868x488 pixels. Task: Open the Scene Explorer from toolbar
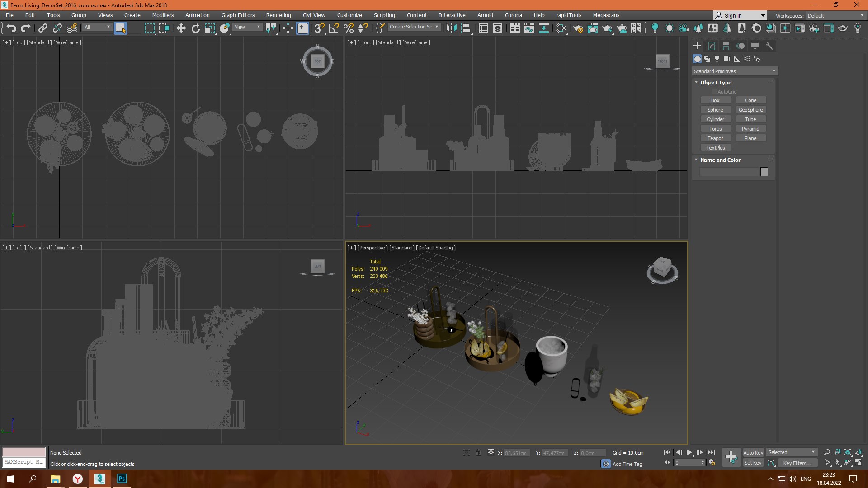(483, 28)
